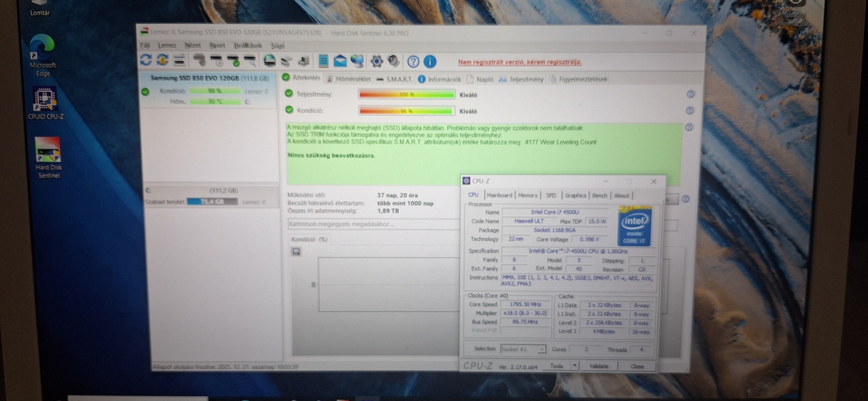The width and height of the screenshot is (868, 401).
Task: Select the SPD tab in CPU-Z
Action: [x=551, y=195]
